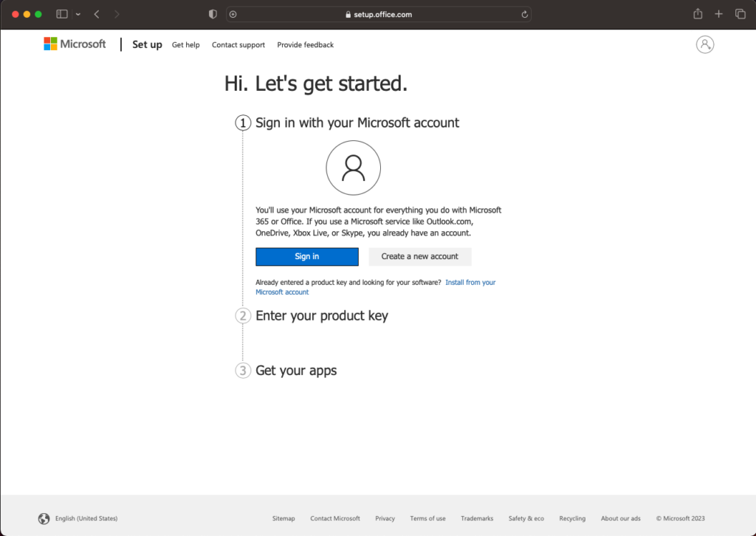Expand the sidebar dropdown chevron
Image resolution: width=756 pixels, height=536 pixels.
78,14
